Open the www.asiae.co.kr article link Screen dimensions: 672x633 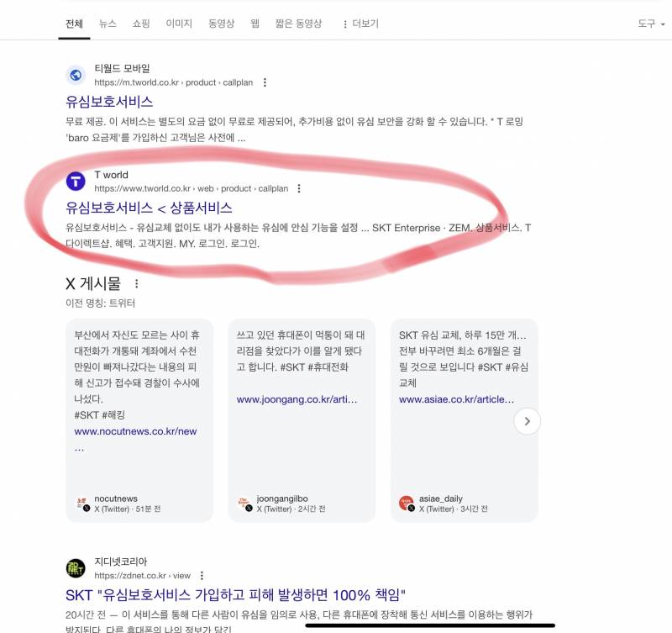point(456,399)
